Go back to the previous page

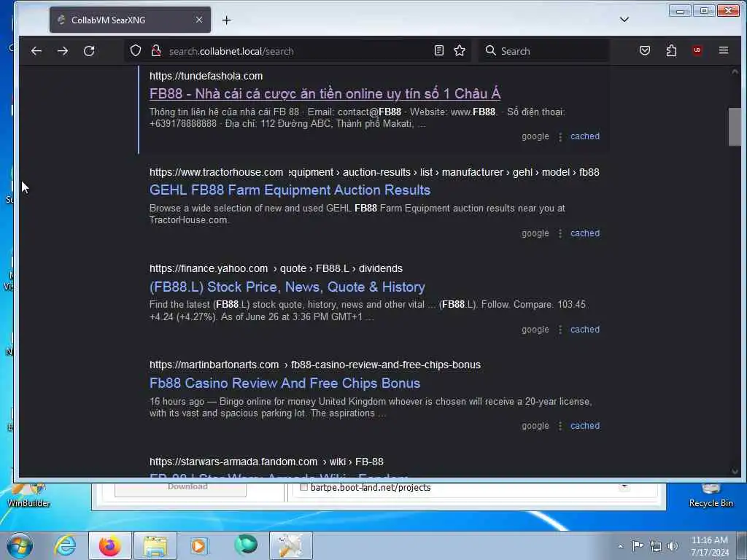36,51
